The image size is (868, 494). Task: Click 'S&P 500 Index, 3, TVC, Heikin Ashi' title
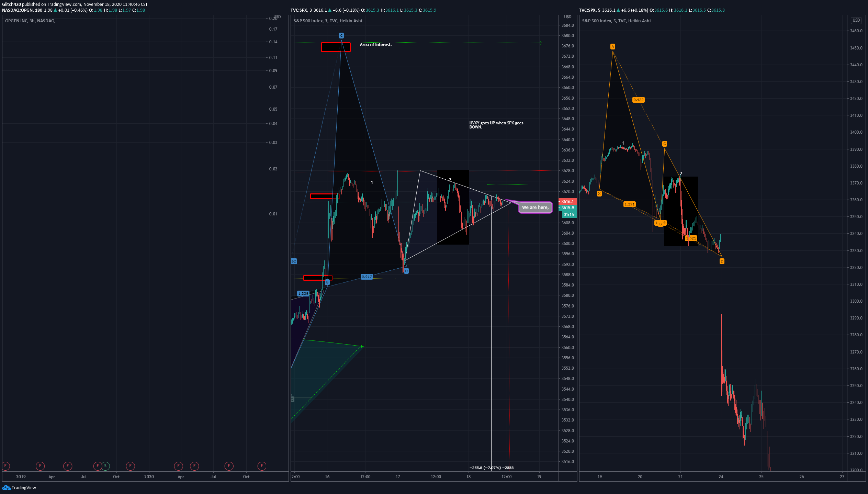(x=328, y=21)
